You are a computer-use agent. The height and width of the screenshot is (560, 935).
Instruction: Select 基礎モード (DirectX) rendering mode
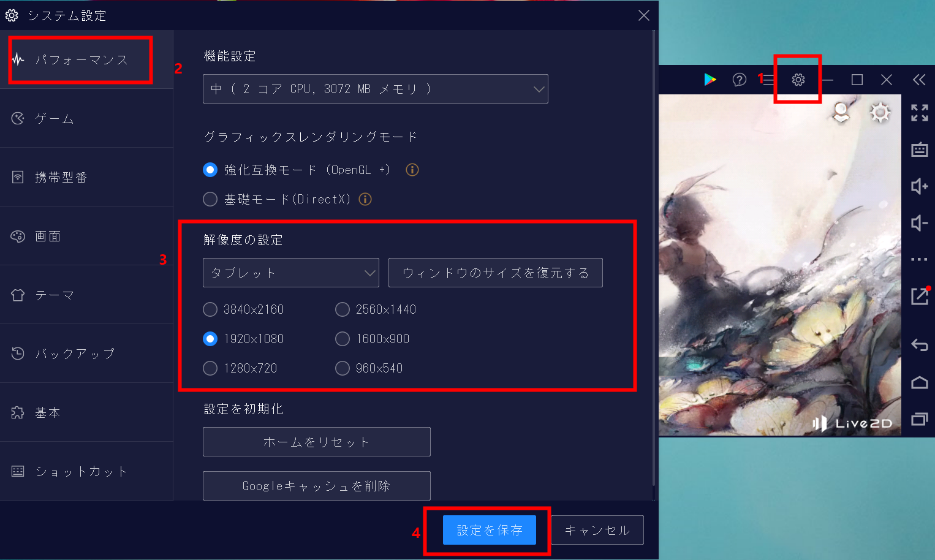click(x=210, y=199)
